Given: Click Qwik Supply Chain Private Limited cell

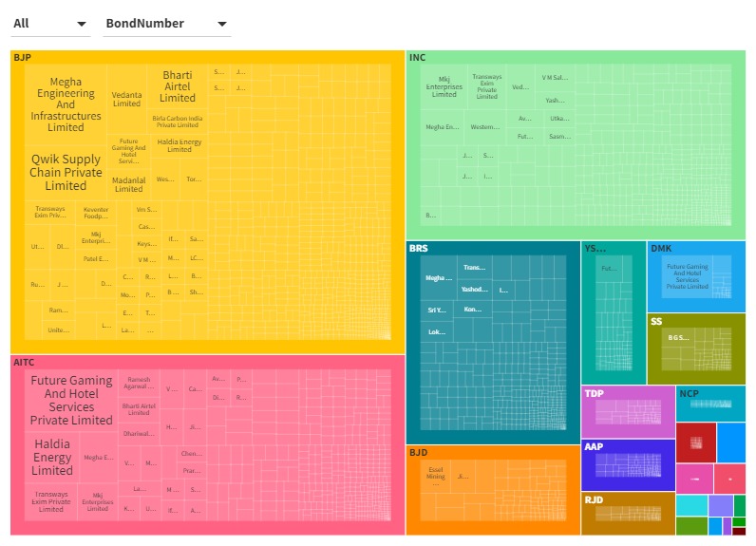Looking at the screenshot, I should click(x=66, y=173).
